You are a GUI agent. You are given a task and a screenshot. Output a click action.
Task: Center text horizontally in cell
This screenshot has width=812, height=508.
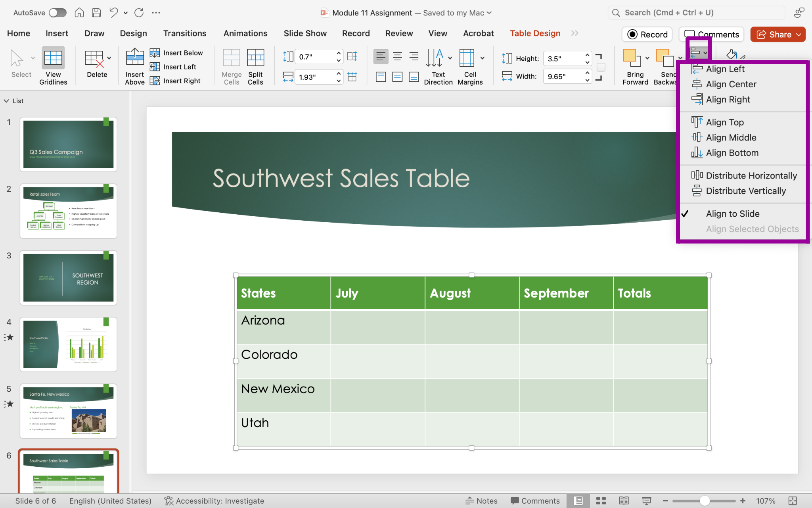[397, 56]
